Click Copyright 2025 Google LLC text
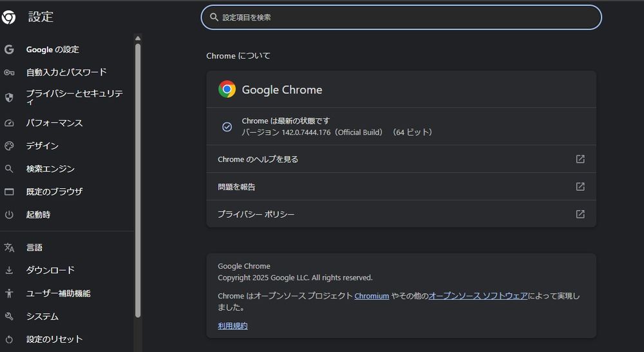The image size is (644, 352). coord(296,278)
